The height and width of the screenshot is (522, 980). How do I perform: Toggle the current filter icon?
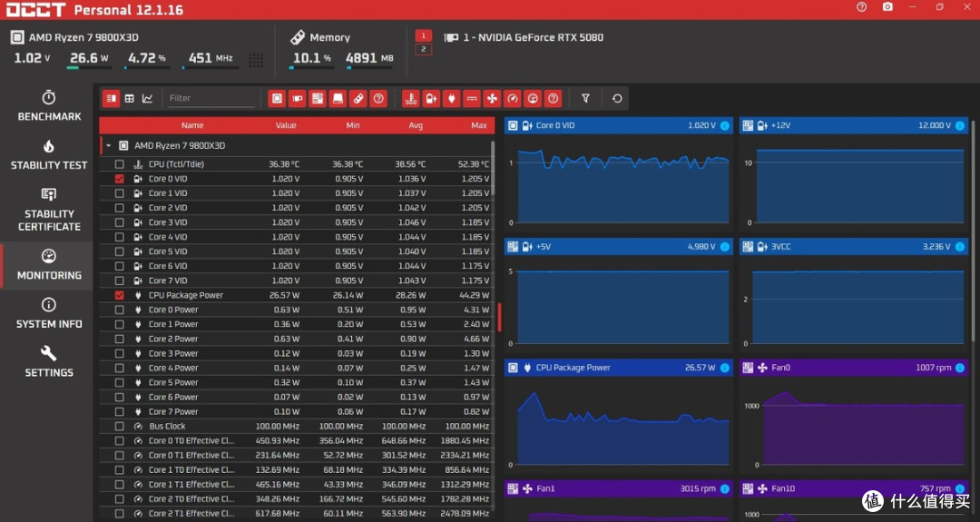(472, 98)
